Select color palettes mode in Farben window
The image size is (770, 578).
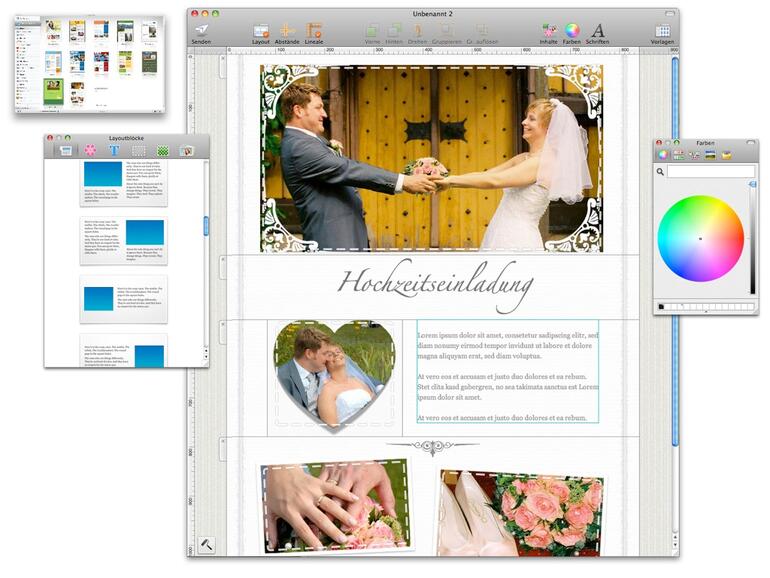click(x=694, y=155)
